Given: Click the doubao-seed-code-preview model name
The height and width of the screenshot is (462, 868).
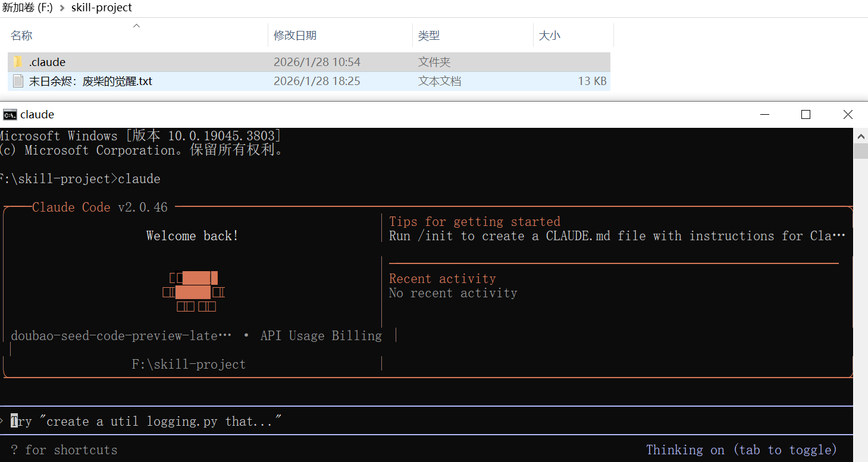Looking at the screenshot, I should point(121,336).
